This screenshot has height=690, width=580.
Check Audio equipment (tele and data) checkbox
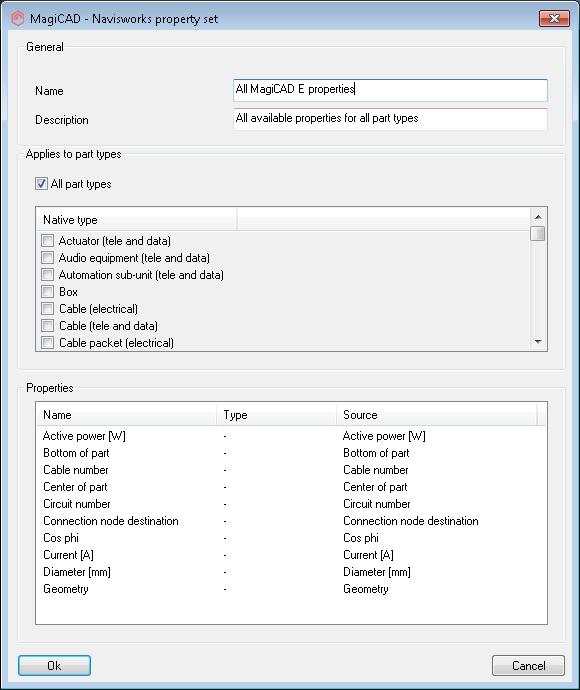click(47, 258)
